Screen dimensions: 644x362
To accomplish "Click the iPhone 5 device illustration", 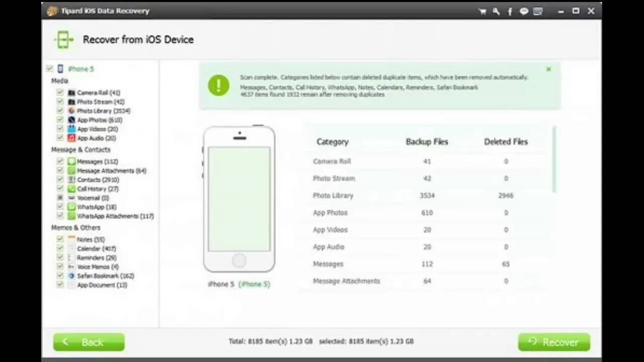I will coord(239,199).
